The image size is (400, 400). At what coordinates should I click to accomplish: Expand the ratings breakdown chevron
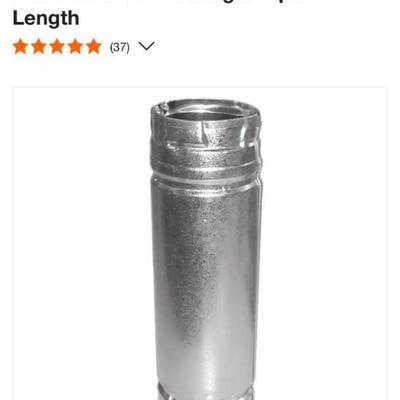(146, 46)
